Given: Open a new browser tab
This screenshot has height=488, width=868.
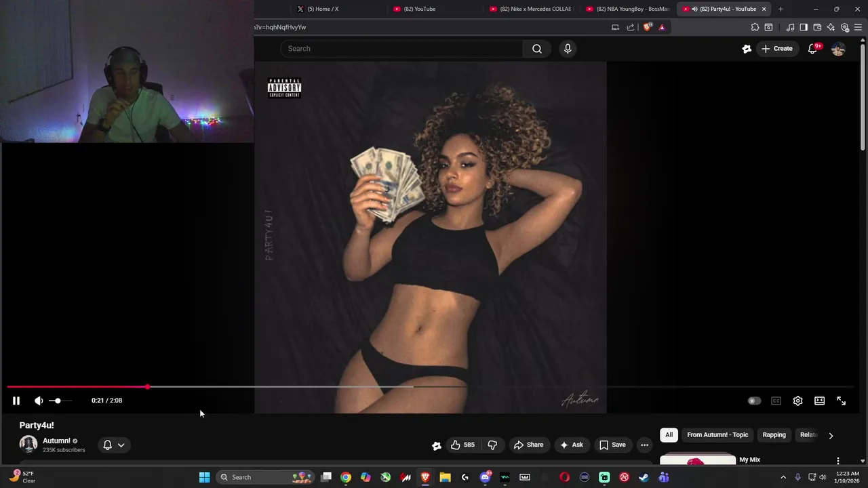Looking at the screenshot, I should tap(781, 9).
